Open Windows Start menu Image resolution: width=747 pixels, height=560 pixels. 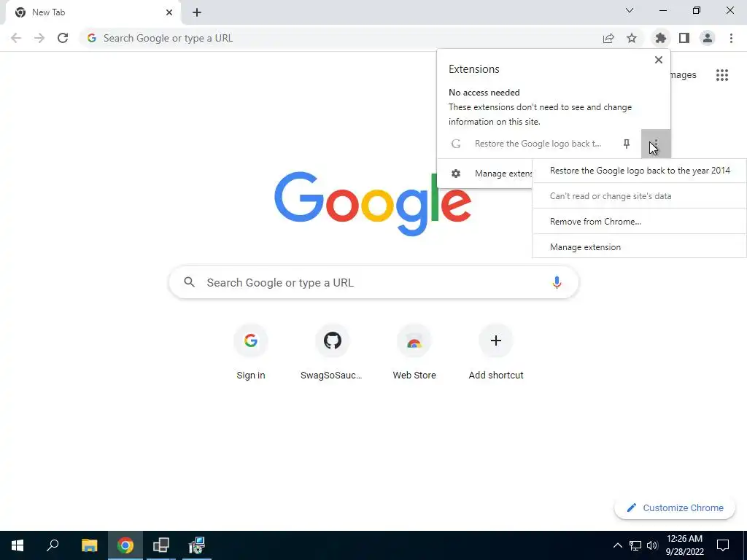pyautogui.click(x=18, y=545)
